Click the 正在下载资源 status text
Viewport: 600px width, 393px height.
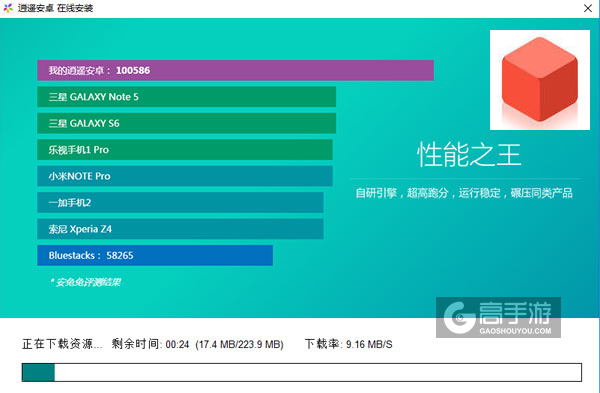click(x=62, y=344)
